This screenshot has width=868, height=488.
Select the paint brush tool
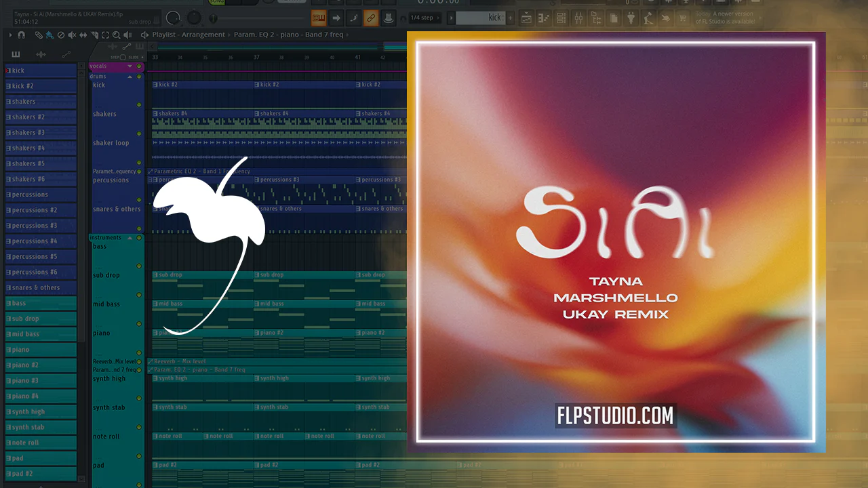[50, 35]
